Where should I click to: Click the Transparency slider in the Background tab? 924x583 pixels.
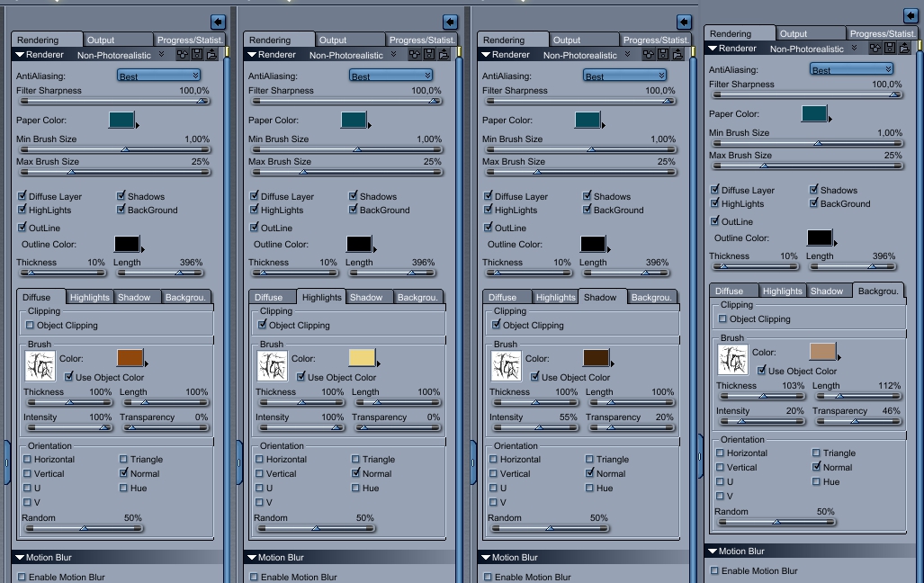coord(857,421)
